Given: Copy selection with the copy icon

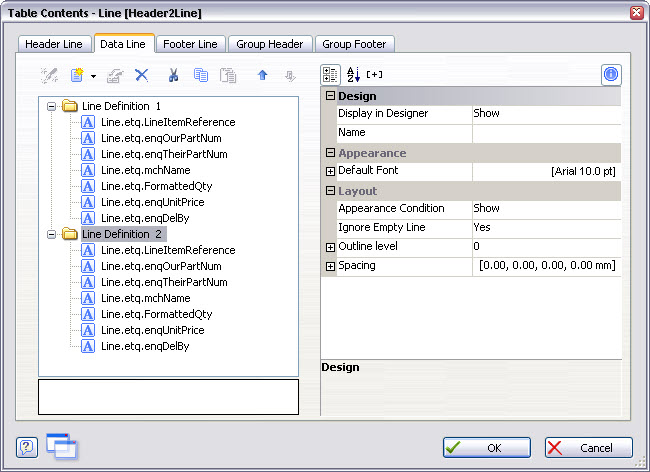Looking at the screenshot, I should [201, 75].
